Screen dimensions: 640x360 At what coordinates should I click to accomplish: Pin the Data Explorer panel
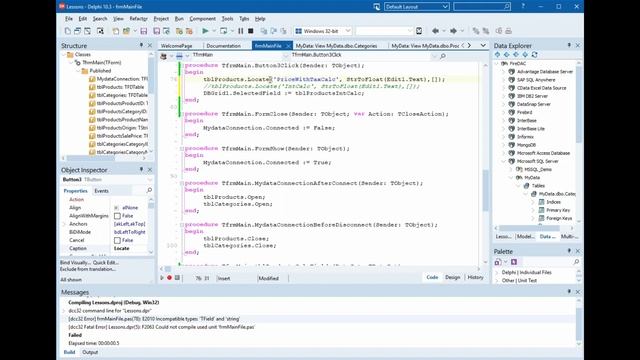569,45
